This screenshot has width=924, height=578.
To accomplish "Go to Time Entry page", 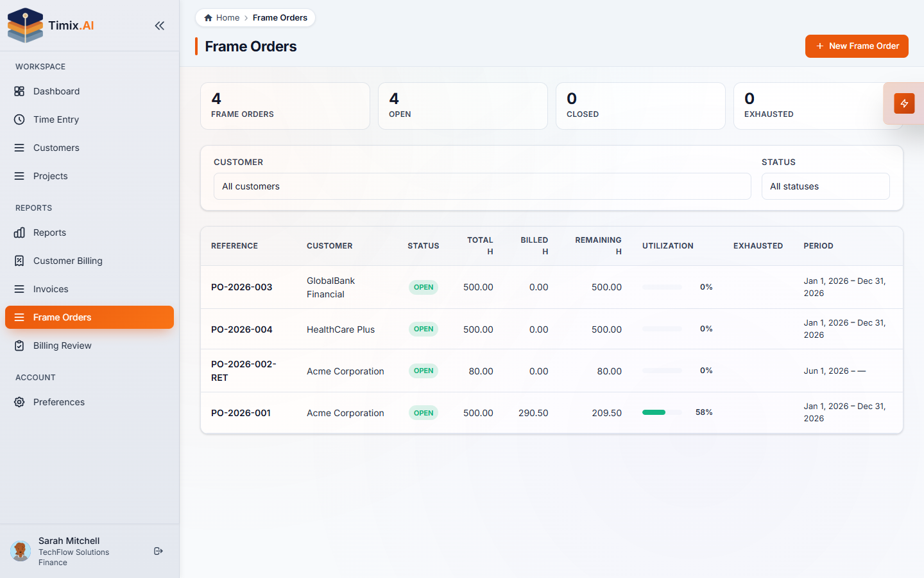I will point(89,119).
